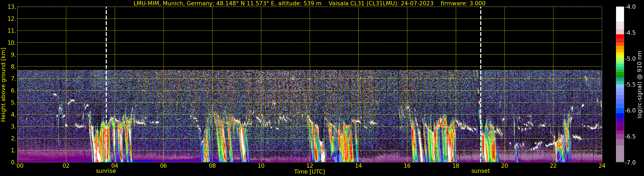Pick the yellow band near -5.0 on the colorbar
The width and height of the screenshot is (644, 176).
(620, 54)
